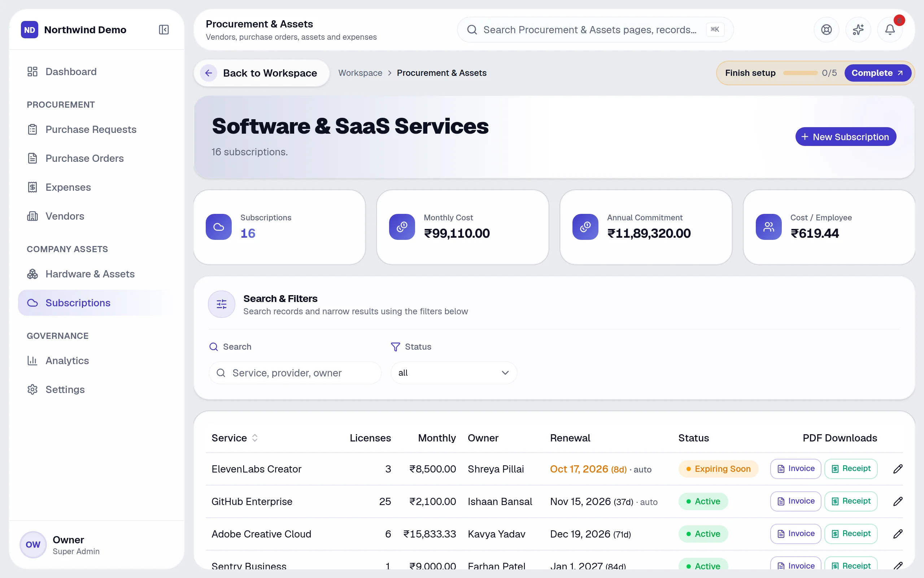Screen dimensions: 924x578
Task: Click the Subscriptions cloud card icon
Action: (219, 227)
